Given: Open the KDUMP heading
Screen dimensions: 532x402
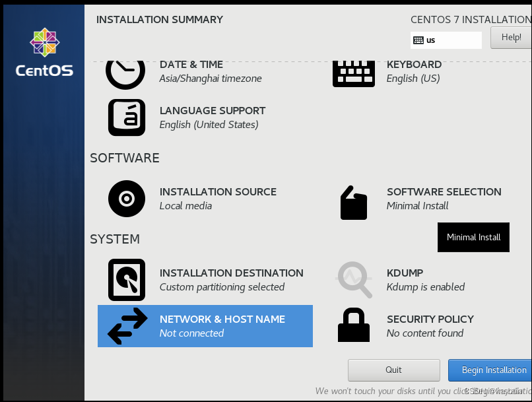Looking at the screenshot, I should point(405,273).
